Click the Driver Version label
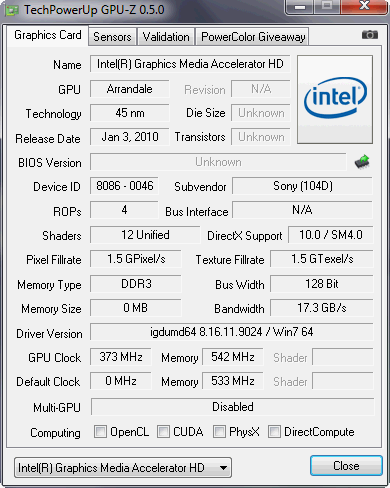Screen dimensions: 390x488 coord(49,334)
